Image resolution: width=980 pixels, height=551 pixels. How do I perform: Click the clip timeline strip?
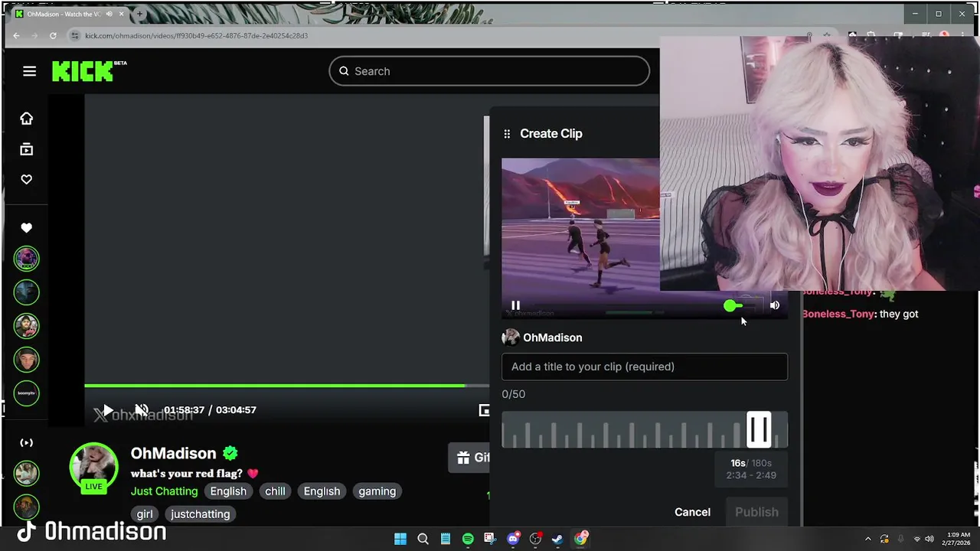point(645,430)
